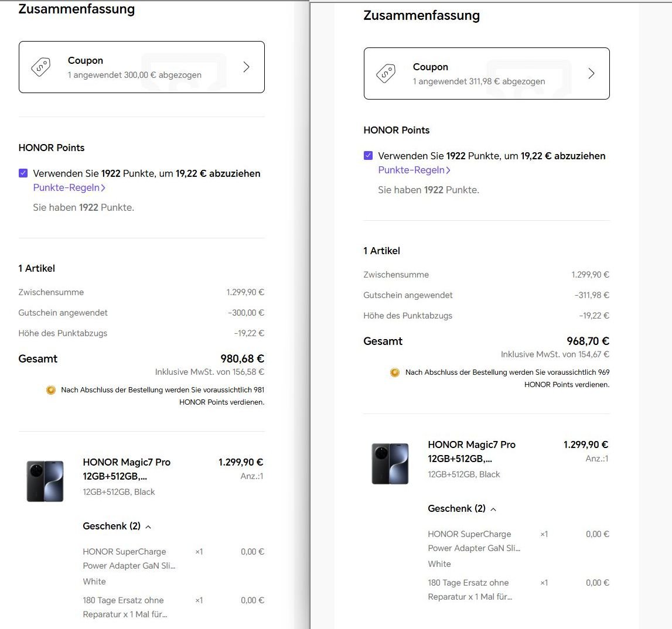Open coupon details via arrow in 300,00 € box
Viewport: 672px width, 629px height.
(246, 67)
